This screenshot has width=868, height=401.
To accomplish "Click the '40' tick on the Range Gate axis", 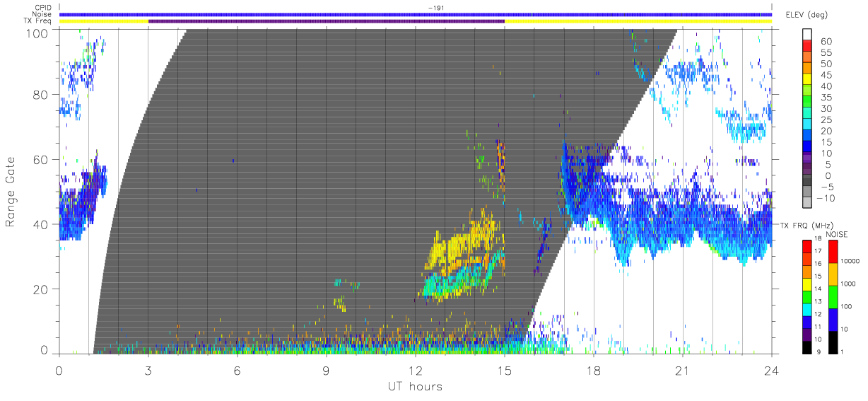I will [40, 225].
